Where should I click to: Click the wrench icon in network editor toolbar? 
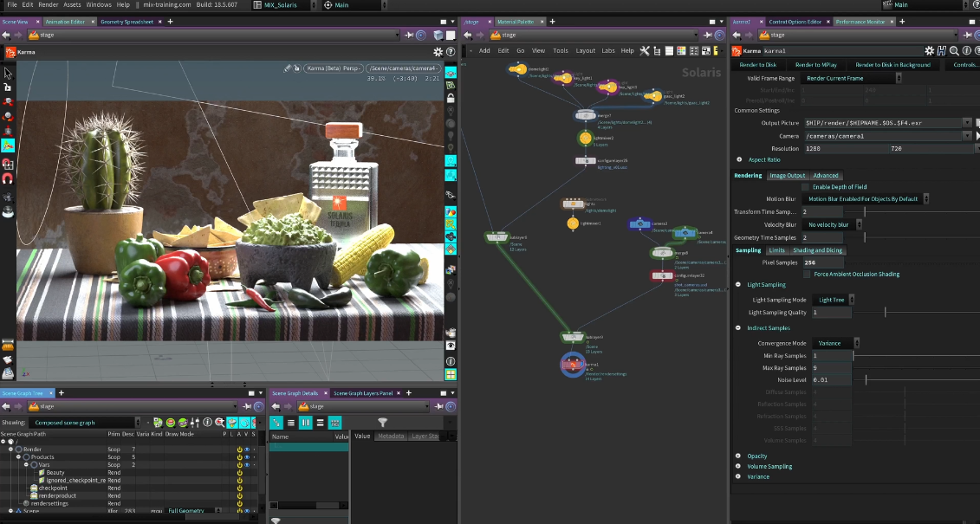pos(644,51)
